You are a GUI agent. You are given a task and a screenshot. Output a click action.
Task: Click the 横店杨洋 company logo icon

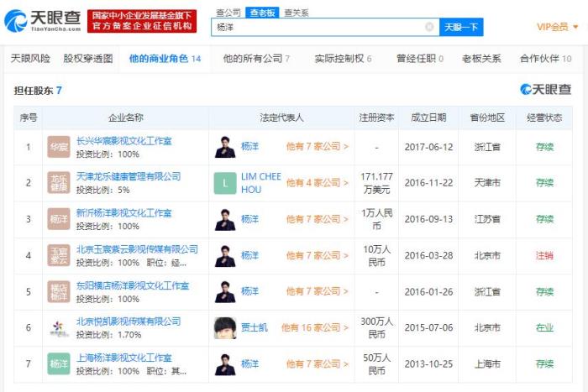click(59, 291)
